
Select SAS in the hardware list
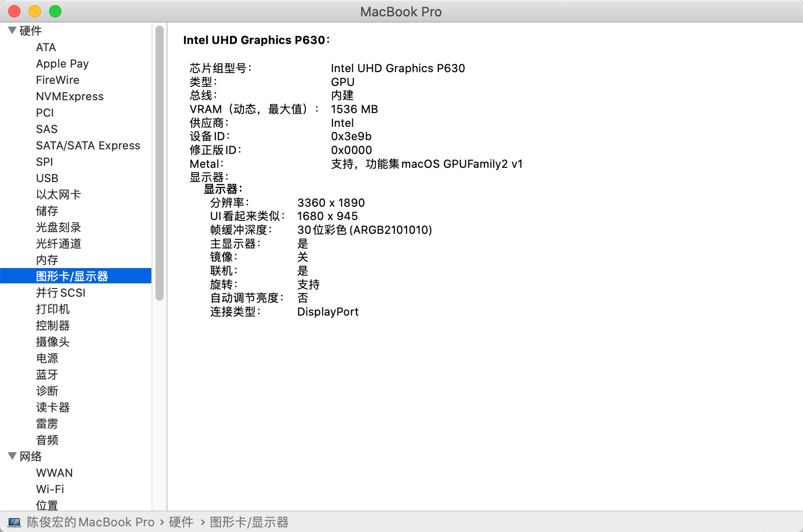point(47,129)
